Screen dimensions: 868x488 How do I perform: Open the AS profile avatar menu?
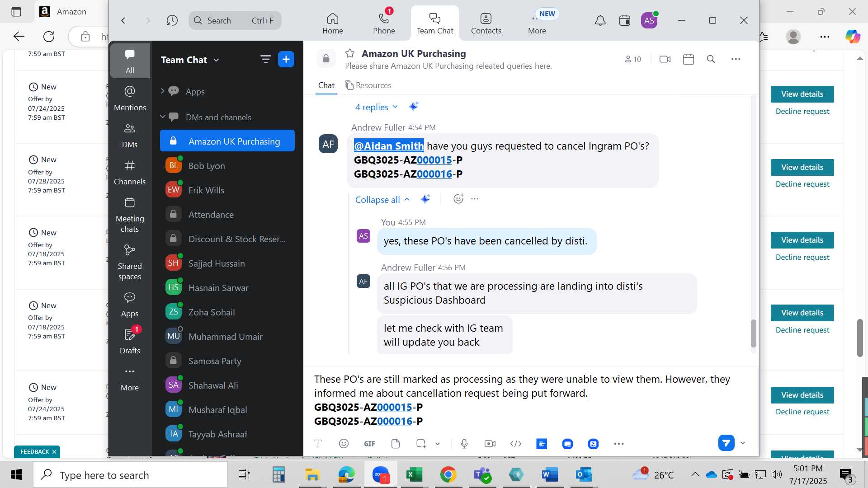(649, 20)
